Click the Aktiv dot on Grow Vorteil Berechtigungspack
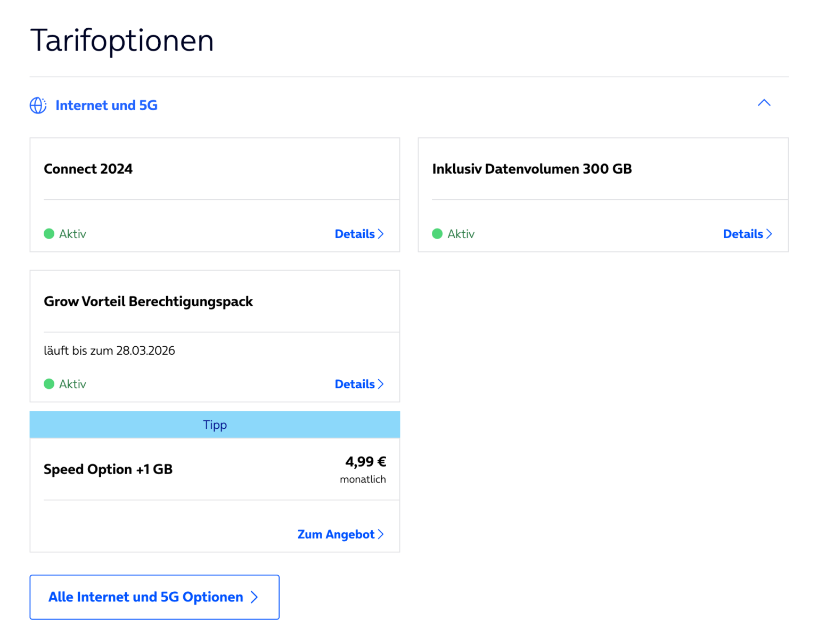The width and height of the screenshot is (818, 644). [49, 384]
